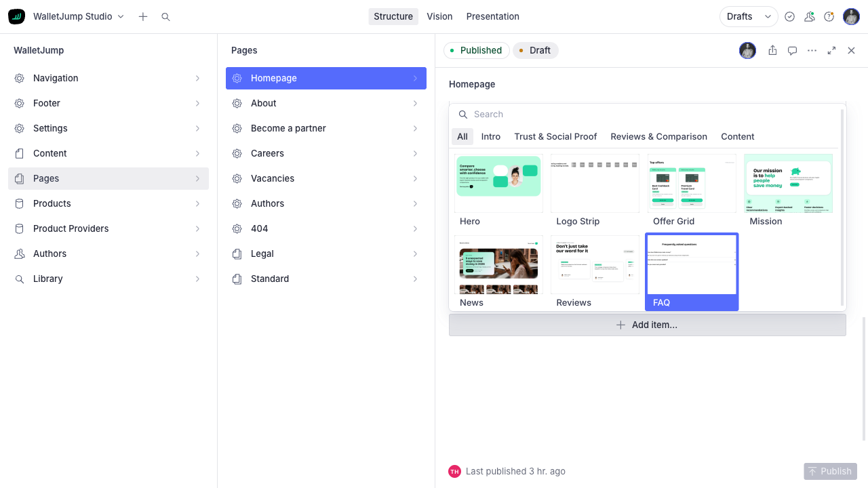
Task: Open the Drafts dropdown
Action: point(749,16)
